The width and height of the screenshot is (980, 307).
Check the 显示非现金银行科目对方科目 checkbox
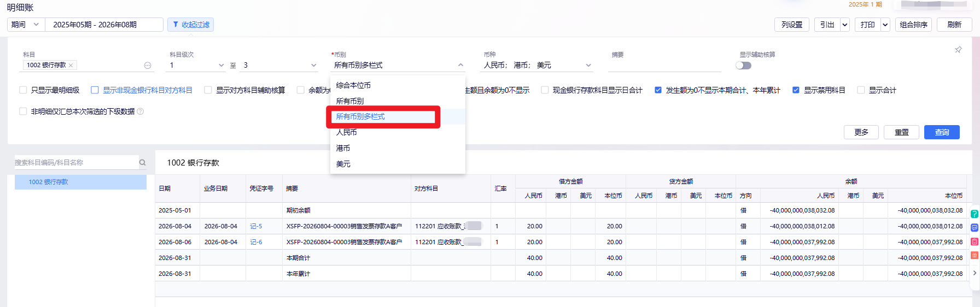coord(95,90)
